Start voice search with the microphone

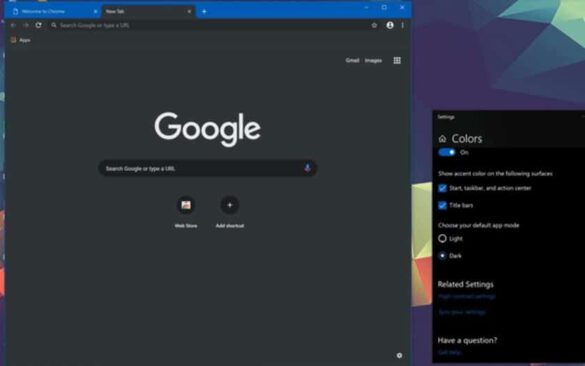point(307,168)
